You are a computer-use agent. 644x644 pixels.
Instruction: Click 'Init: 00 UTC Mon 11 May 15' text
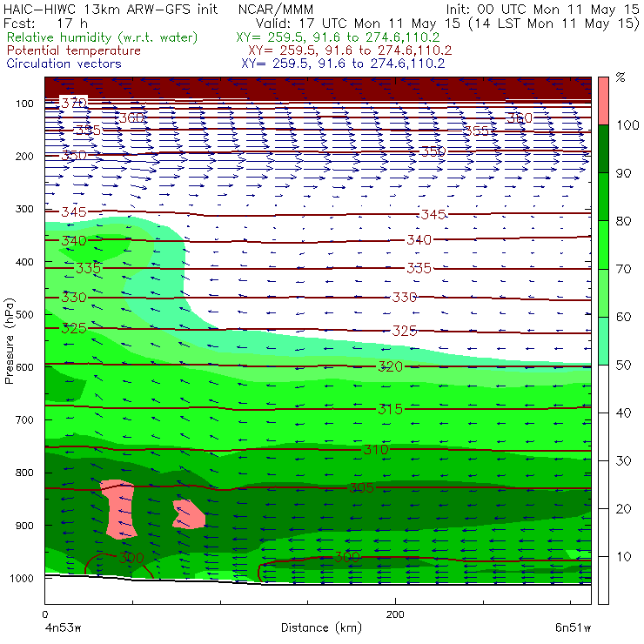tap(542, 9)
